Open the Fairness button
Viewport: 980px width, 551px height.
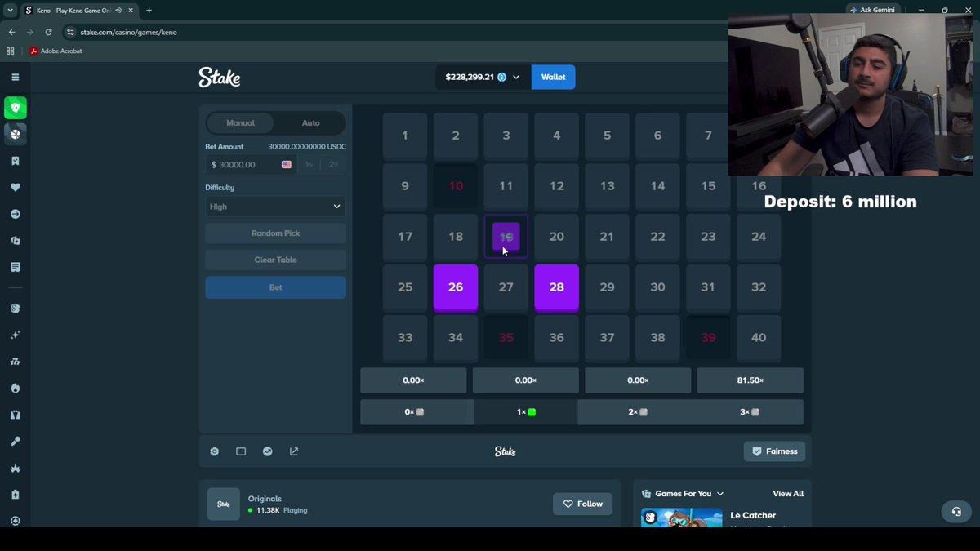click(x=774, y=451)
